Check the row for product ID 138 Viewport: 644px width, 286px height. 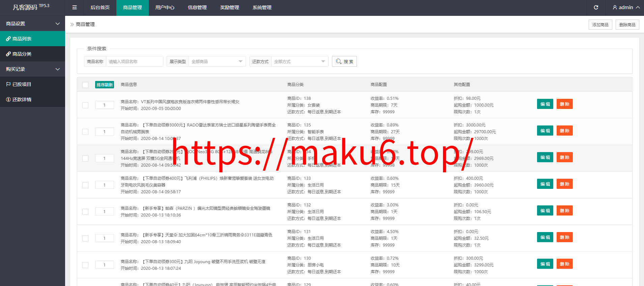(85, 105)
